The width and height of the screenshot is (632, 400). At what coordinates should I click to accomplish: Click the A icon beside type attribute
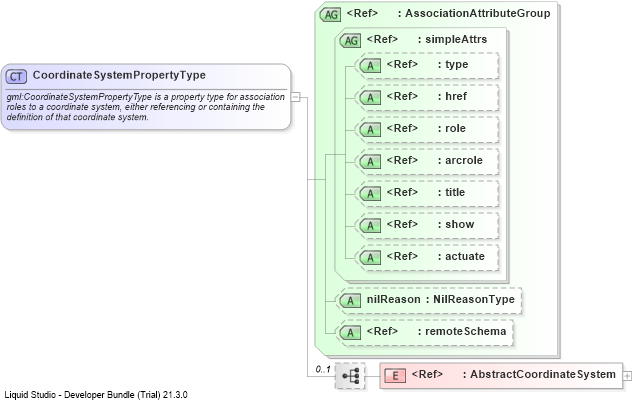pyautogui.click(x=370, y=65)
